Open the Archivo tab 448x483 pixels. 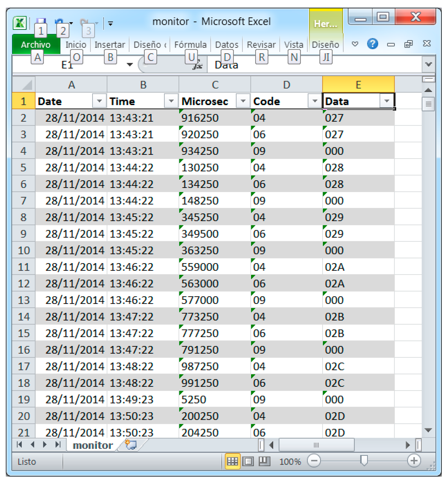[x=36, y=45]
